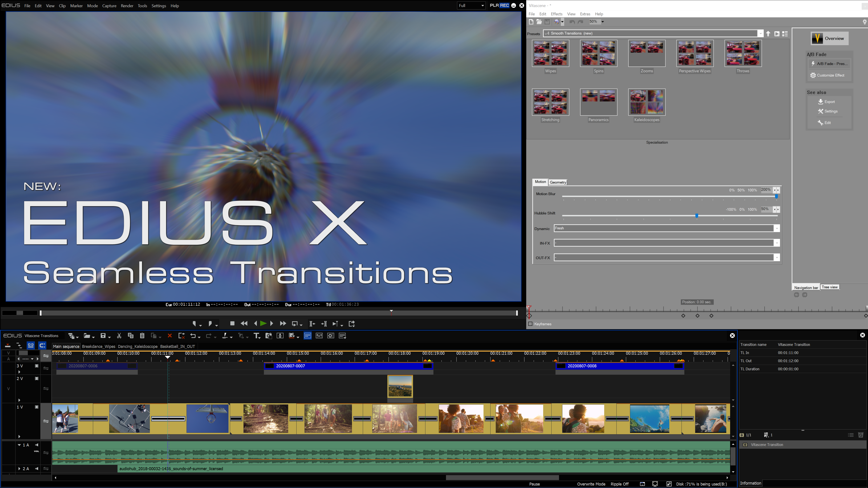Mute the 1 A audio track
This screenshot has height=488, width=868.
[x=37, y=445]
